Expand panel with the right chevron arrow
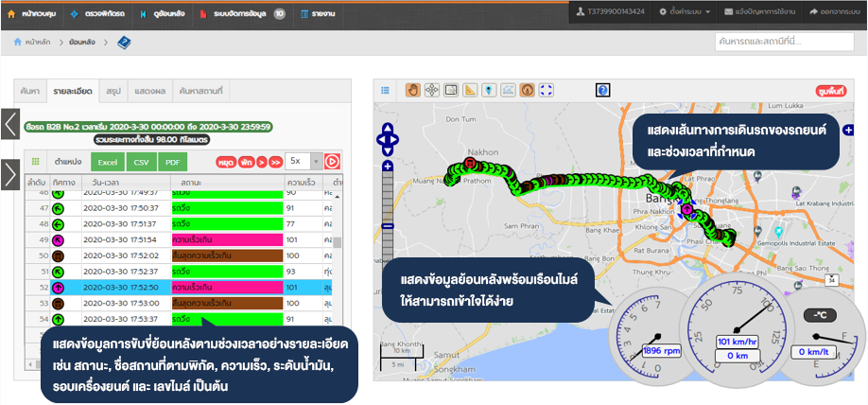The width and height of the screenshot is (868, 405). coord(10,174)
